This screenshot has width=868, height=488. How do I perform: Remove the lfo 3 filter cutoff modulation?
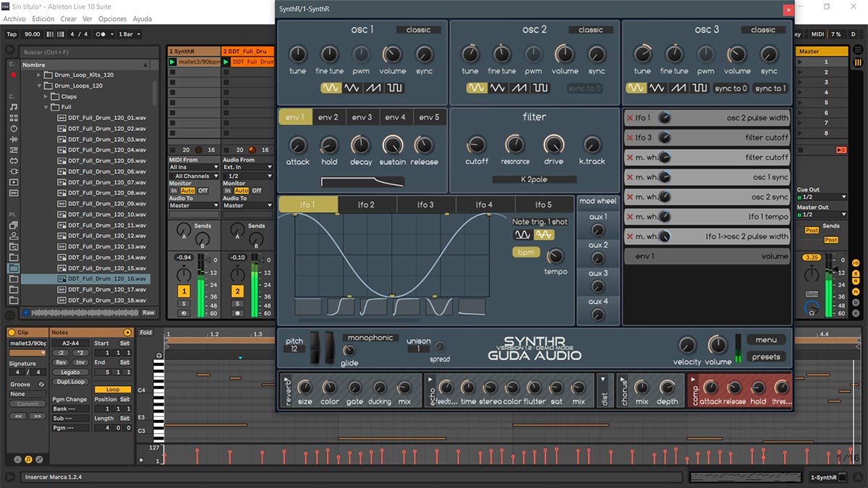pyautogui.click(x=630, y=137)
